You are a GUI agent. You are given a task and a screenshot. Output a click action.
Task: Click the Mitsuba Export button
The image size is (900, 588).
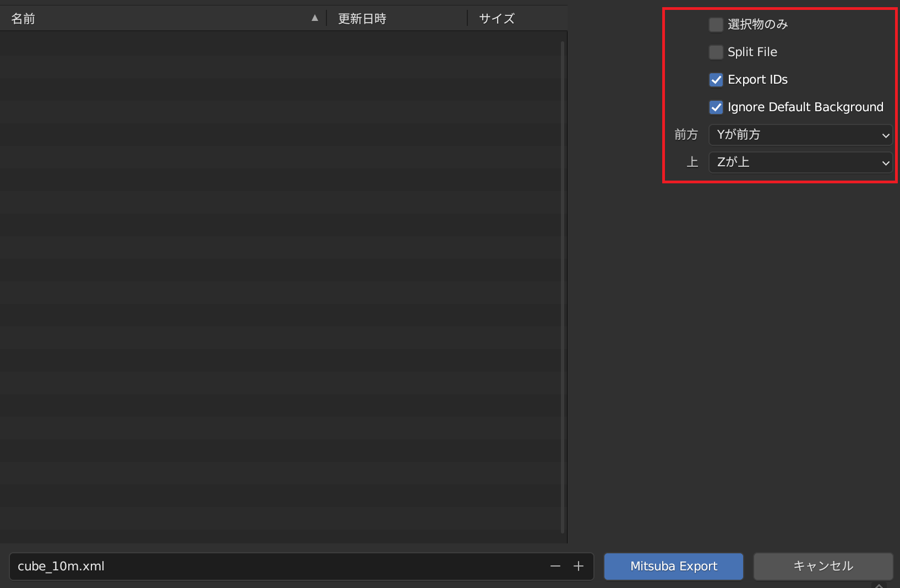point(673,566)
